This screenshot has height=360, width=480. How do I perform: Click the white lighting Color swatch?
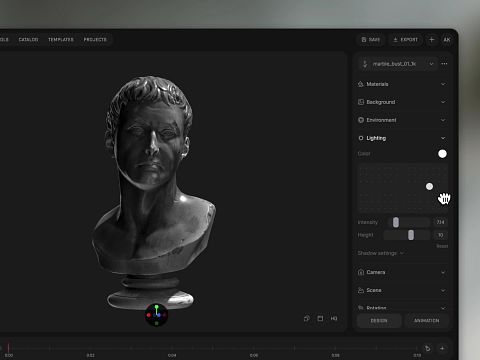coord(442,154)
